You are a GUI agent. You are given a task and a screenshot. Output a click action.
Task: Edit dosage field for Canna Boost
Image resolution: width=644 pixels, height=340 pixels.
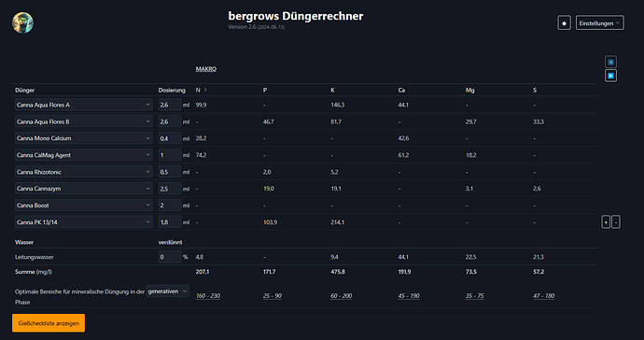pos(170,205)
